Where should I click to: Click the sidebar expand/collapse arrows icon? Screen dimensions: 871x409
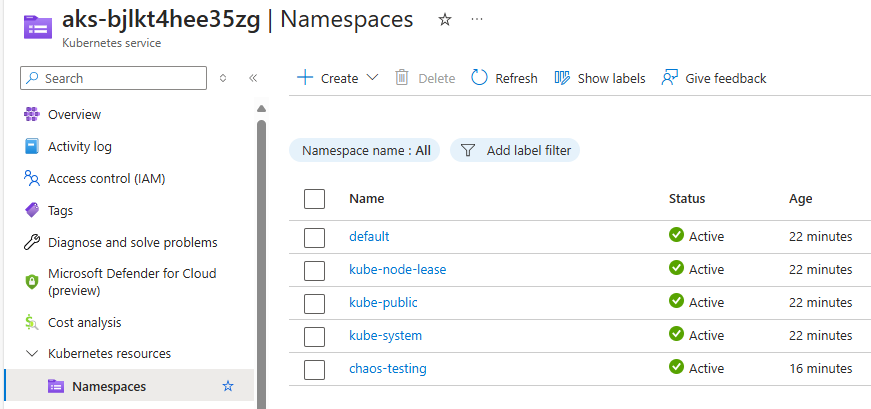coord(223,78)
